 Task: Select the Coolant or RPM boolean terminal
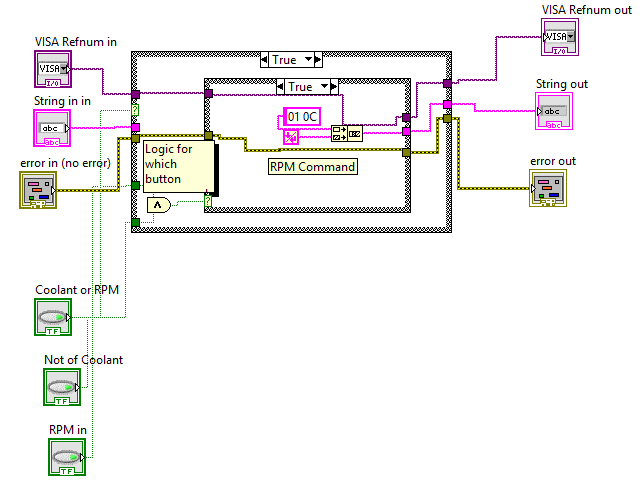pyautogui.click(x=53, y=317)
